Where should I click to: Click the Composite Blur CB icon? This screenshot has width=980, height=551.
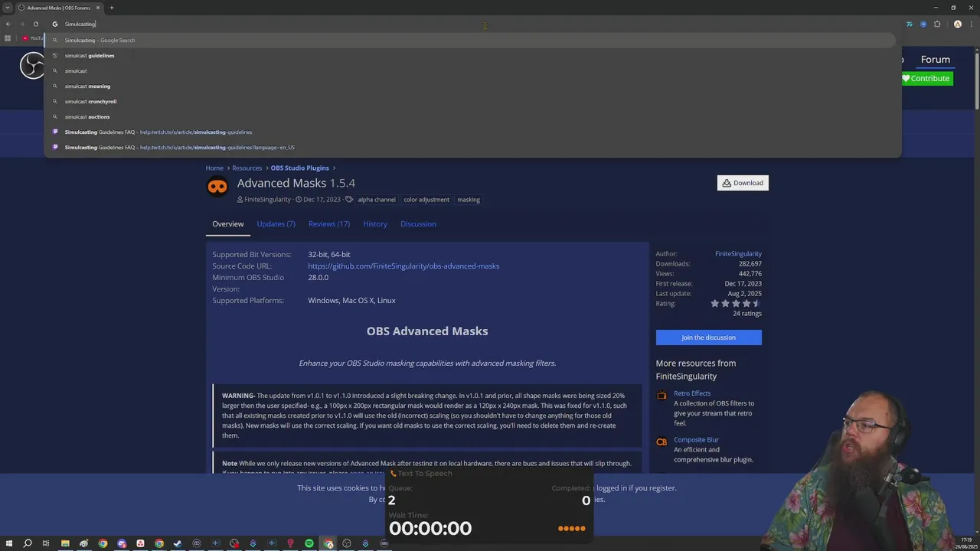(661, 442)
